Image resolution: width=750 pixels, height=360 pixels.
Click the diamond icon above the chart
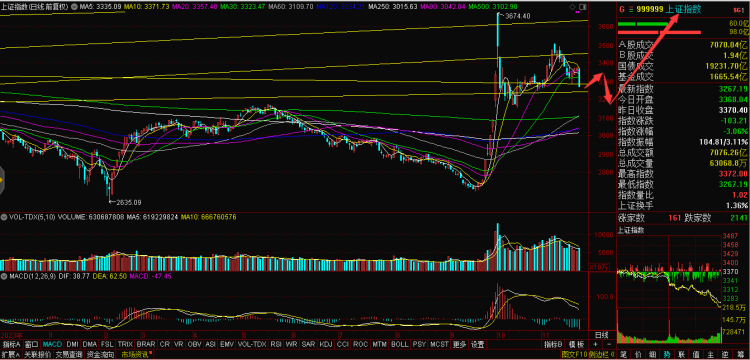point(573,7)
